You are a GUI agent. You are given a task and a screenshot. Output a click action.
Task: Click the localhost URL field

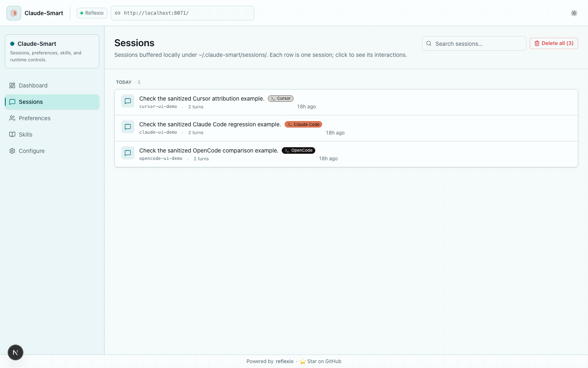pyautogui.click(x=183, y=13)
